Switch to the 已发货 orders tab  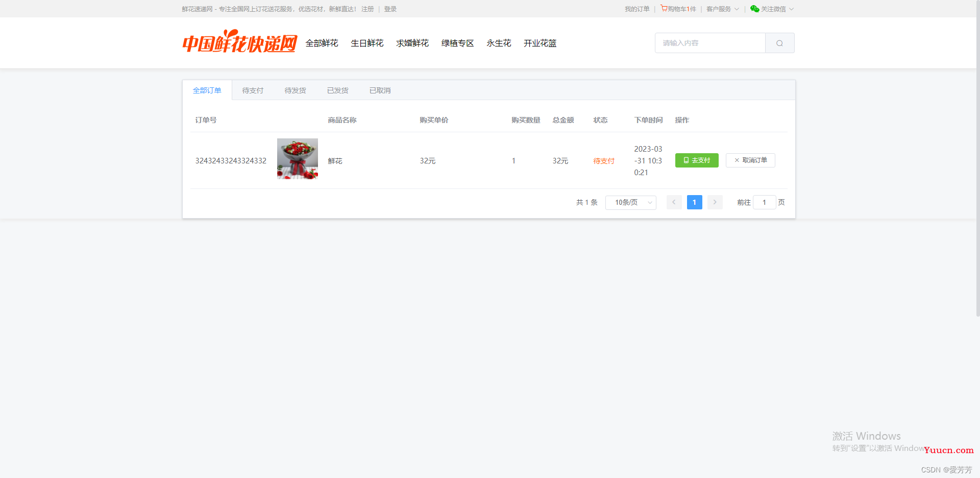(x=337, y=90)
